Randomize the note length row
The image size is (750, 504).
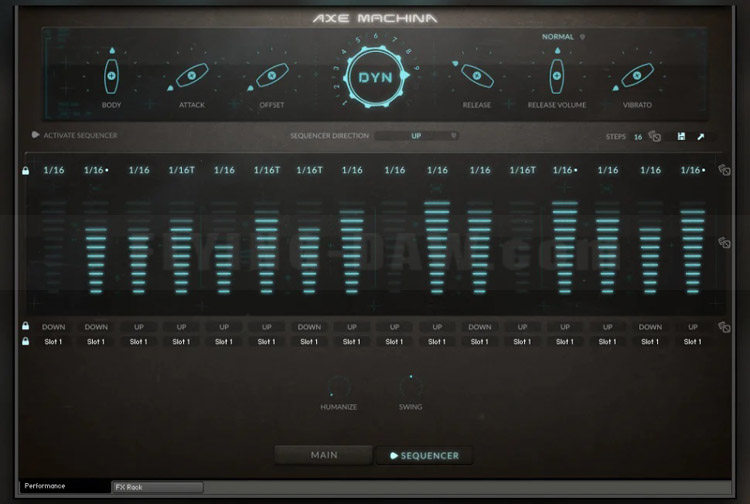(x=724, y=170)
